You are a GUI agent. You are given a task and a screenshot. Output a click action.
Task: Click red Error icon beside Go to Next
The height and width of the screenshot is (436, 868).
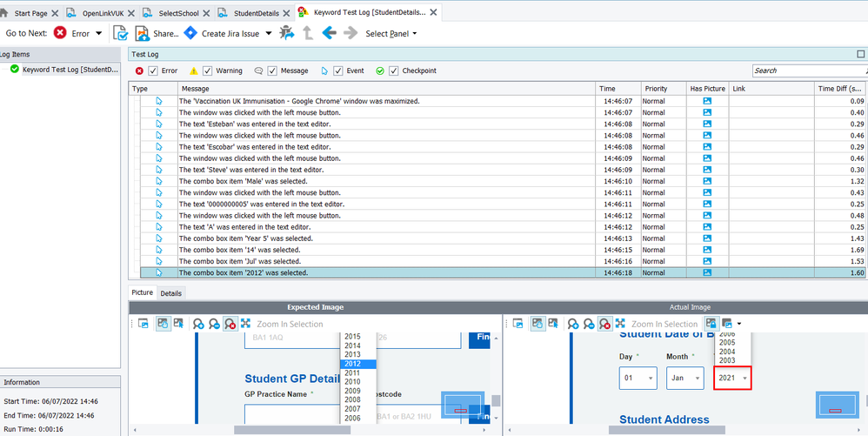60,33
